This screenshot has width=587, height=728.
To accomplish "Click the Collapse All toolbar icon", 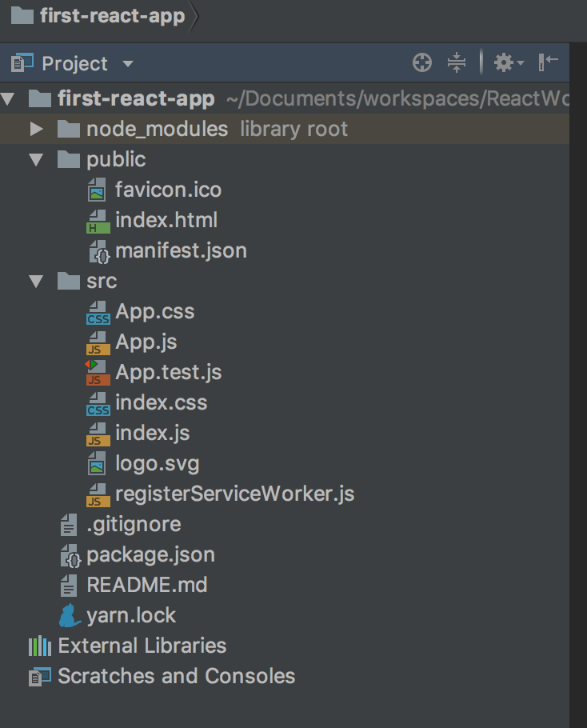I will (457, 62).
